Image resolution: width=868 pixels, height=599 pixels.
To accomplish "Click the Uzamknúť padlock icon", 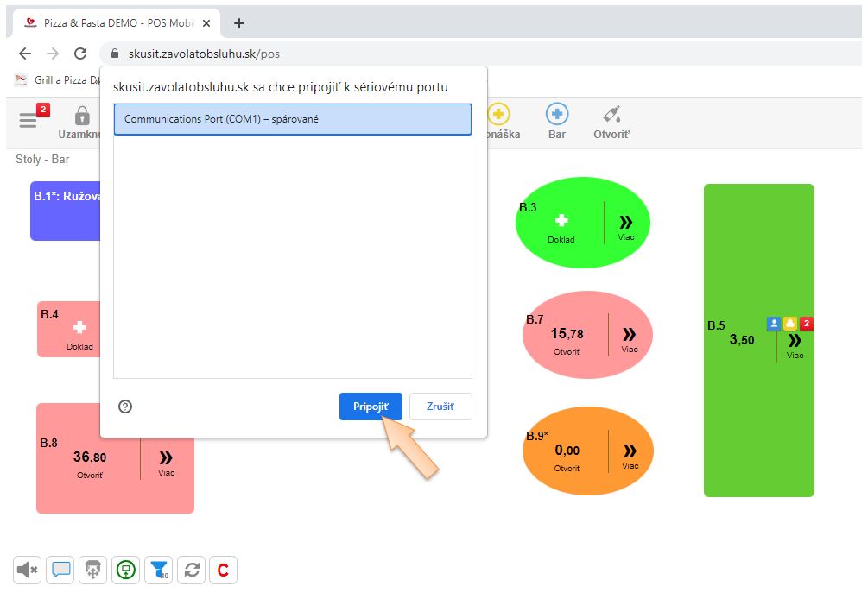I will click(x=82, y=117).
